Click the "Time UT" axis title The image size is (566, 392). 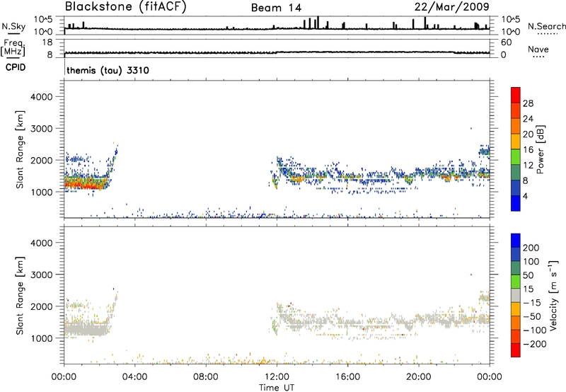tap(277, 388)
